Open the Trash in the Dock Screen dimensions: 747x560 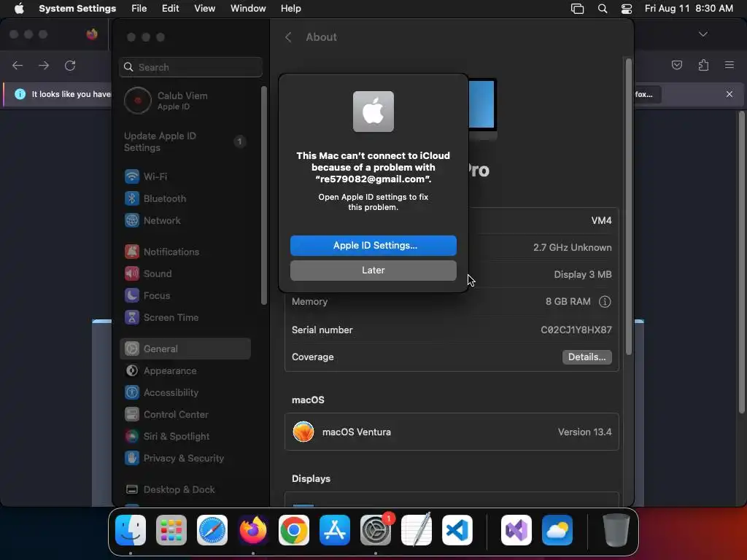616,530
